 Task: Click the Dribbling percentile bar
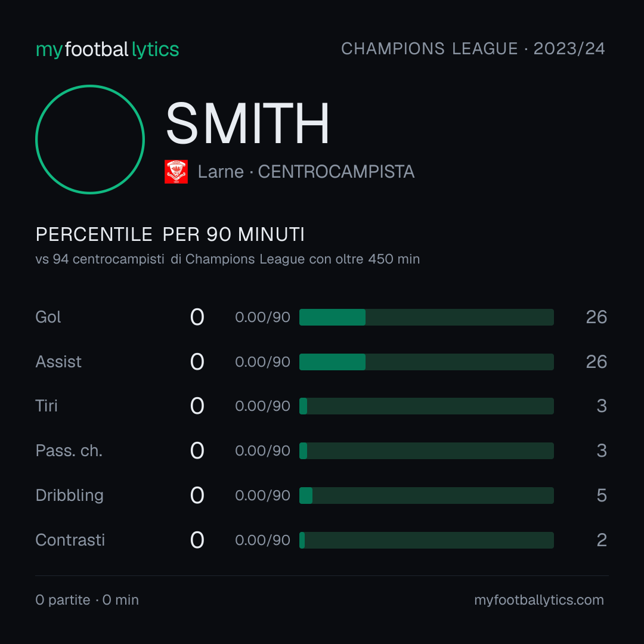426,496
